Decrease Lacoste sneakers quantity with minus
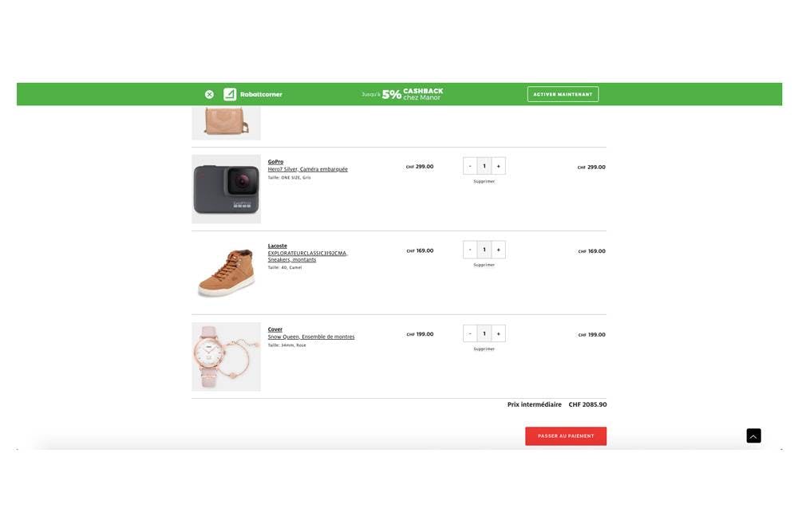Screen dimensions: 798x532 pyautogui.click(x=470, y=250)
